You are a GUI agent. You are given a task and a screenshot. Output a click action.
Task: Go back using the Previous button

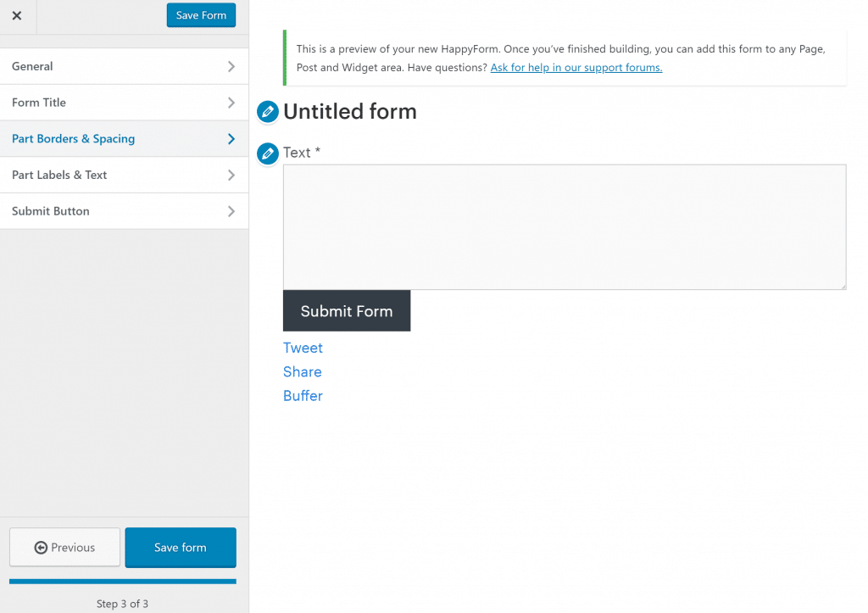[64, 547]
